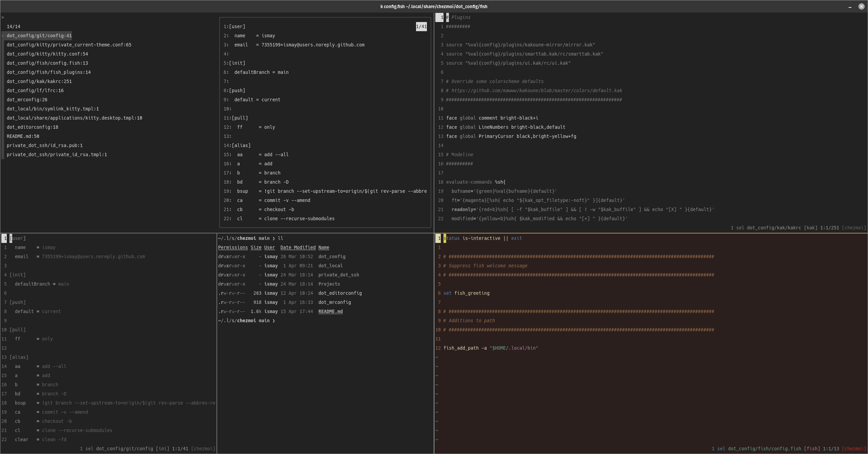
Task: Click the Size column header in ll output
Action: coord(256,247)
